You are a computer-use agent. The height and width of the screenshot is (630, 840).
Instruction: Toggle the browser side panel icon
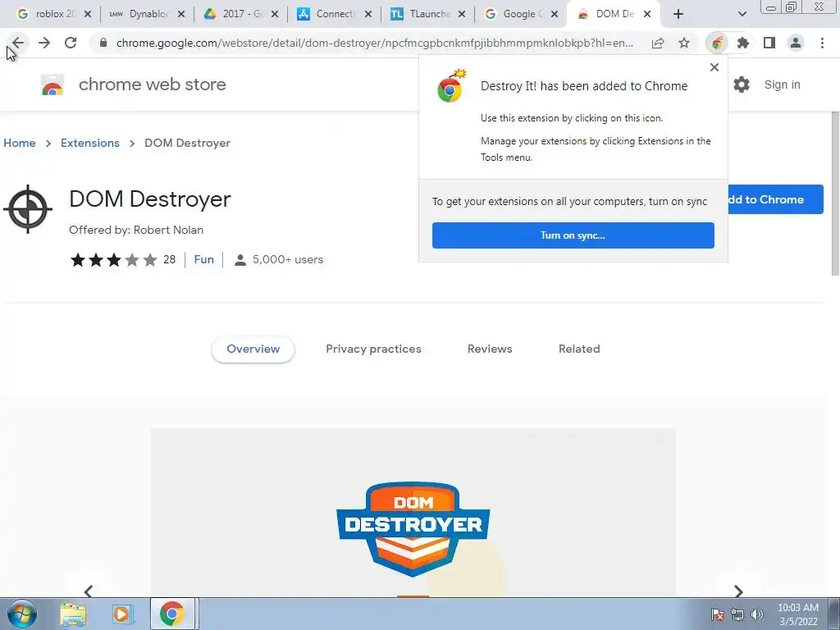769,43
